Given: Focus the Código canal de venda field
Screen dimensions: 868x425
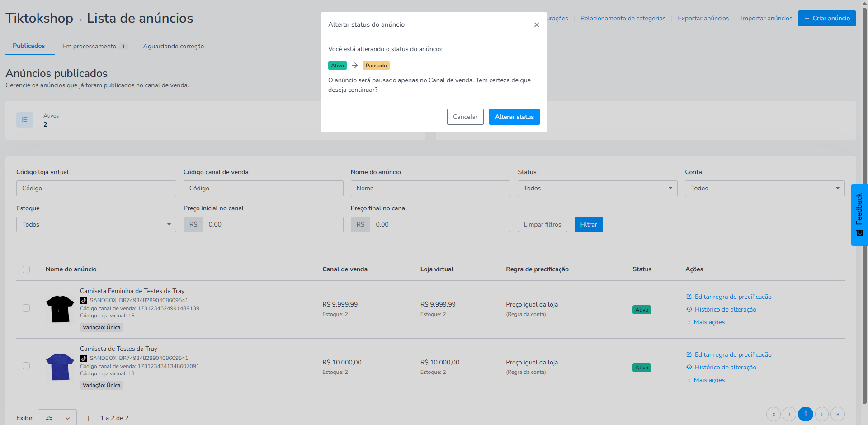Looking at the screenshot, I should 263,188.
